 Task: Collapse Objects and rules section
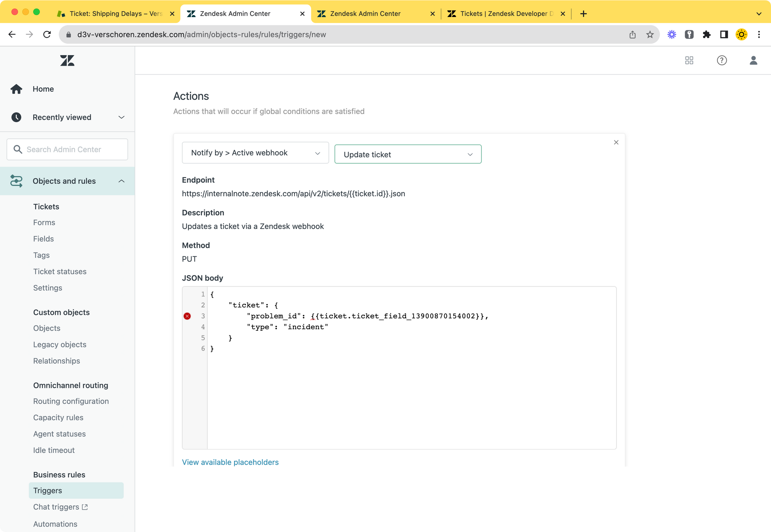click(121, 181)
